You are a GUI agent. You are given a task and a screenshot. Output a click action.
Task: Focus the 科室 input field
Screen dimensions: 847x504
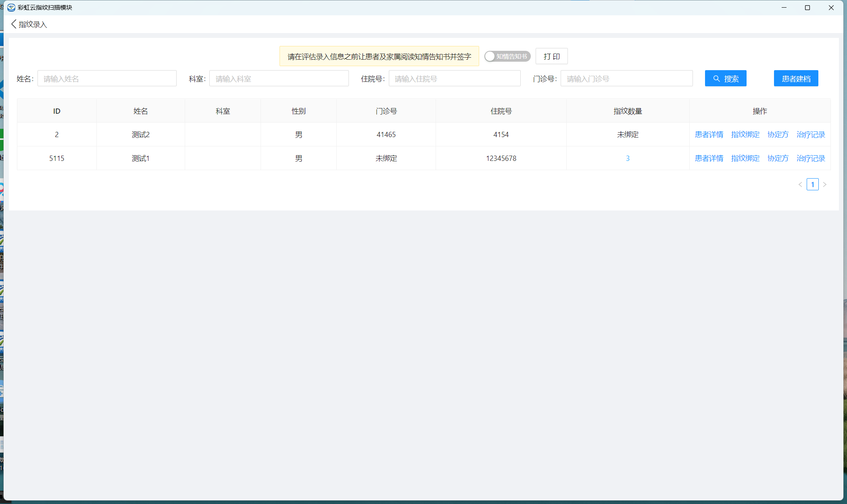279,79
